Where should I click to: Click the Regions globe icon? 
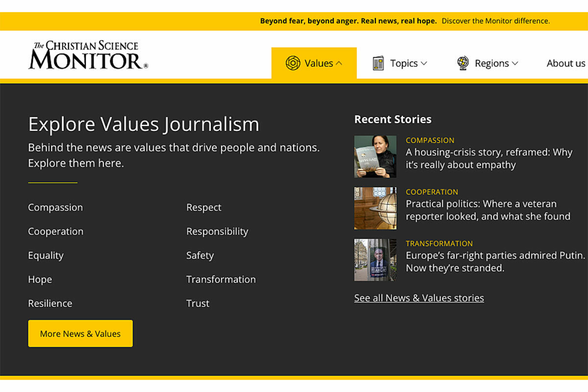(463, 63)
